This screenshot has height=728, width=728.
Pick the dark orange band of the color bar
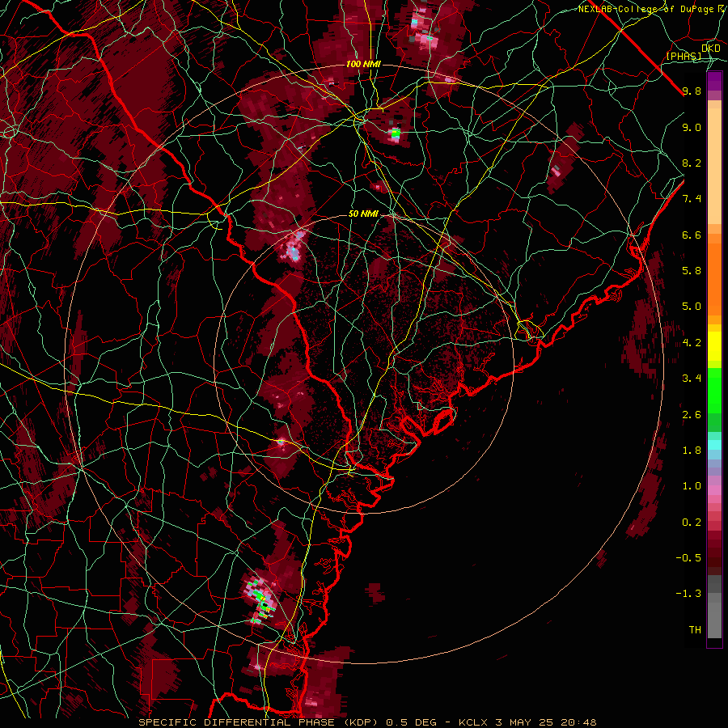[714, 278]
